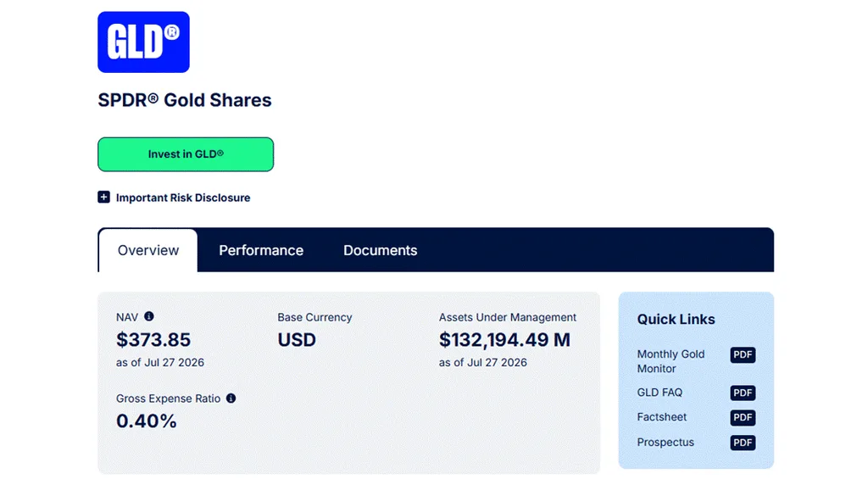The image size is (868, 485).
Task: Click the Gross Expense Ratio info icon
Action: tap(231, 398)
